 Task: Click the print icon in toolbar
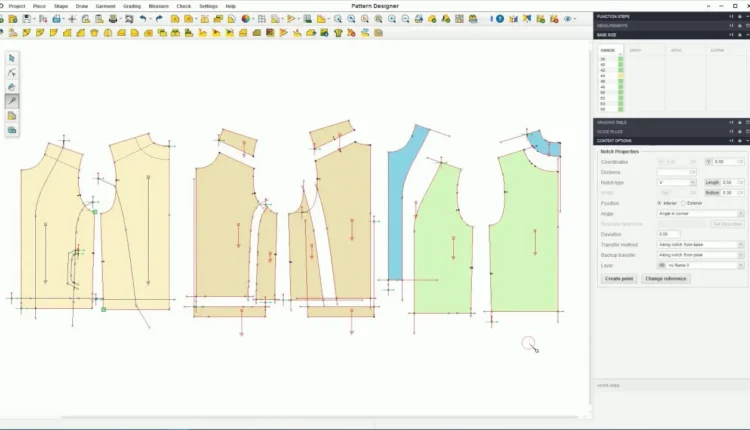point(113,19)
